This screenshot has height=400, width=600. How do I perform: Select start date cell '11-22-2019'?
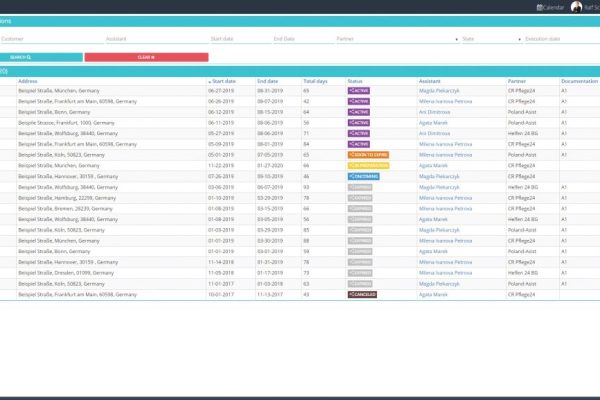[x=221, y=166]
